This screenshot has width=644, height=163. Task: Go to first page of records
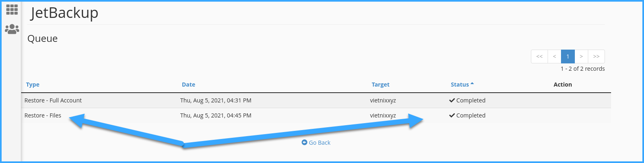tap(539, 57)
